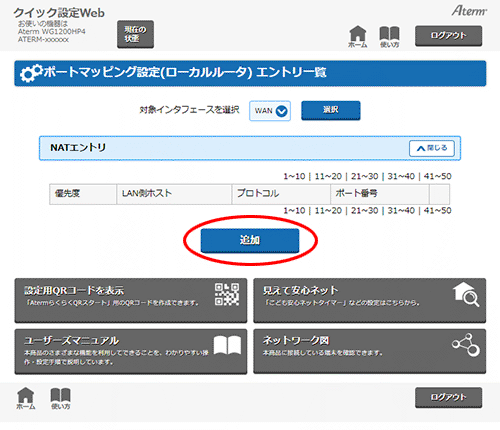Image resolution: width=500 pixels, height=430 pixels.
Task: Go to entries 21~30 below table
Action: click(x=364, y=210)
